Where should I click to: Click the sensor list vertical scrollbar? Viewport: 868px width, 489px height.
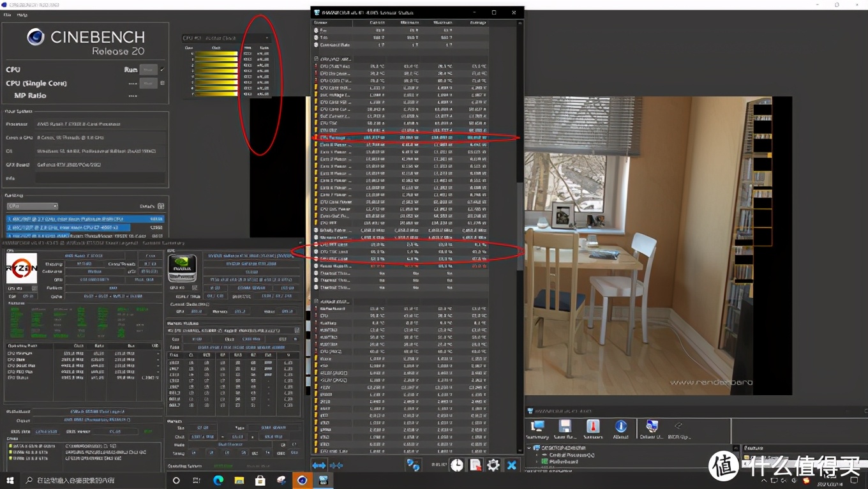point(520,236)
